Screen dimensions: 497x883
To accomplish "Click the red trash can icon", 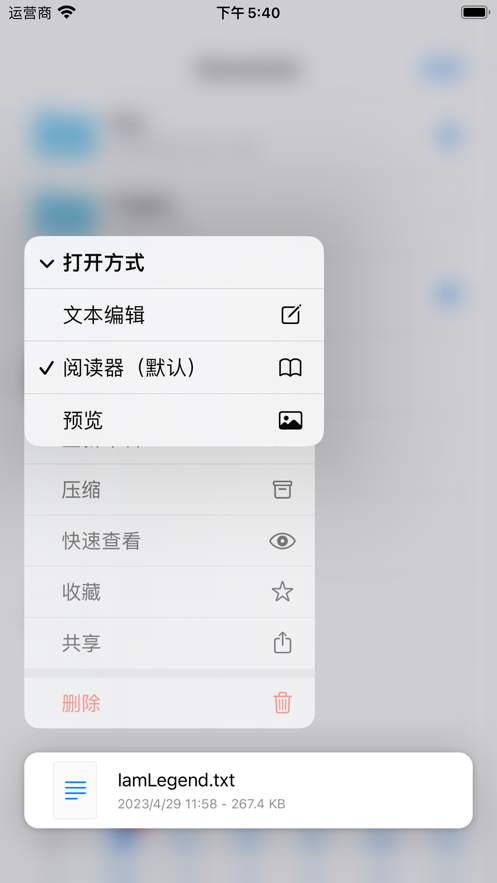I will coord(283,703).
